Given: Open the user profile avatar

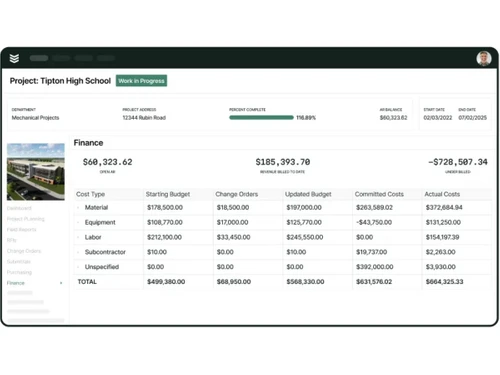Looking at the screenshot, I should point(484,58).
